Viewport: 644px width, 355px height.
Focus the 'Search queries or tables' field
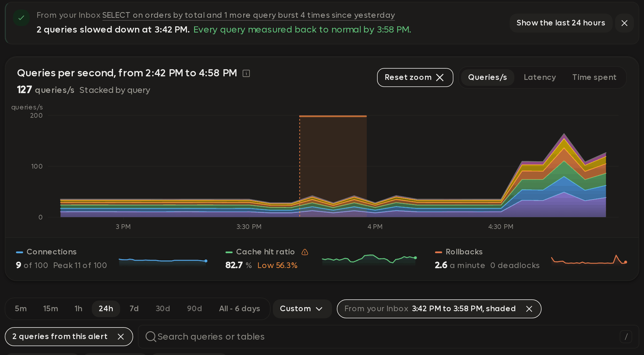pyautogui.click(x=388, y=337)
